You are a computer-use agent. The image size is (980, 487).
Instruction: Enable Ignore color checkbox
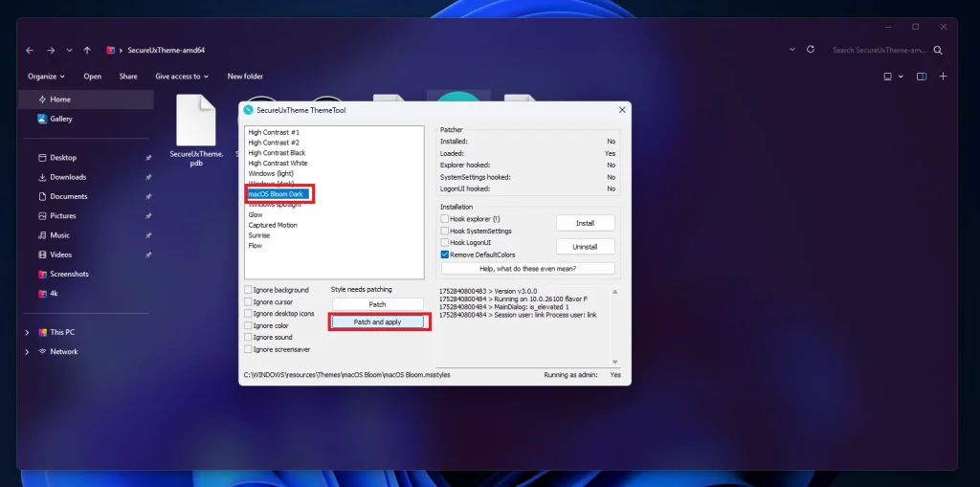248,325
